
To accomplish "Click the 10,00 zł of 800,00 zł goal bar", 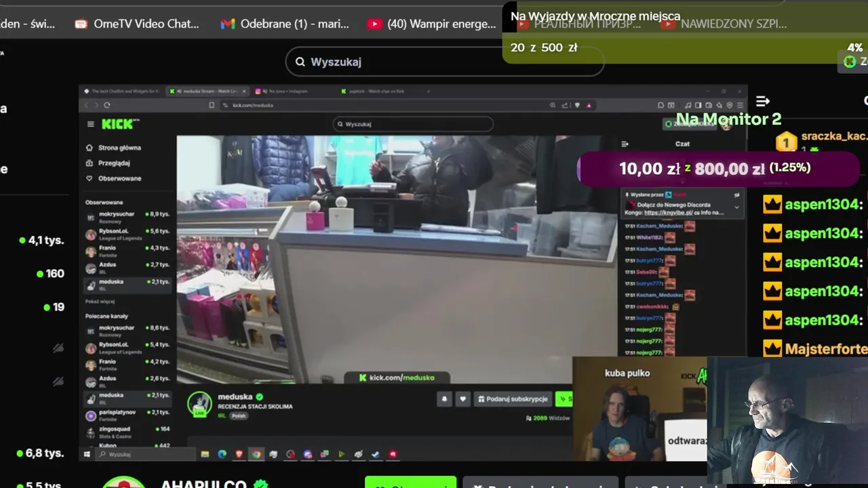I will [x=718, y=169].
